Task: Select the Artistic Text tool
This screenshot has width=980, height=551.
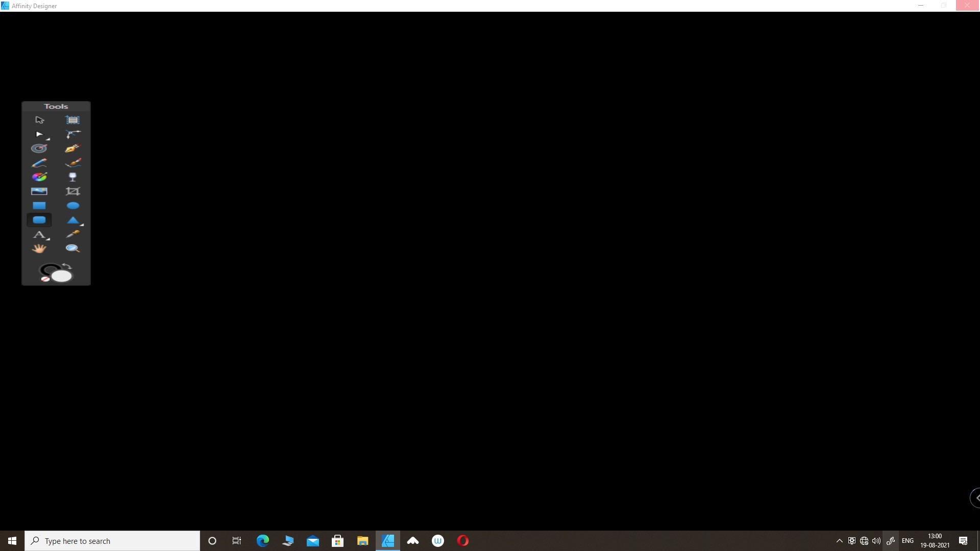Action: pyautogui.click(x=40, y=235)
